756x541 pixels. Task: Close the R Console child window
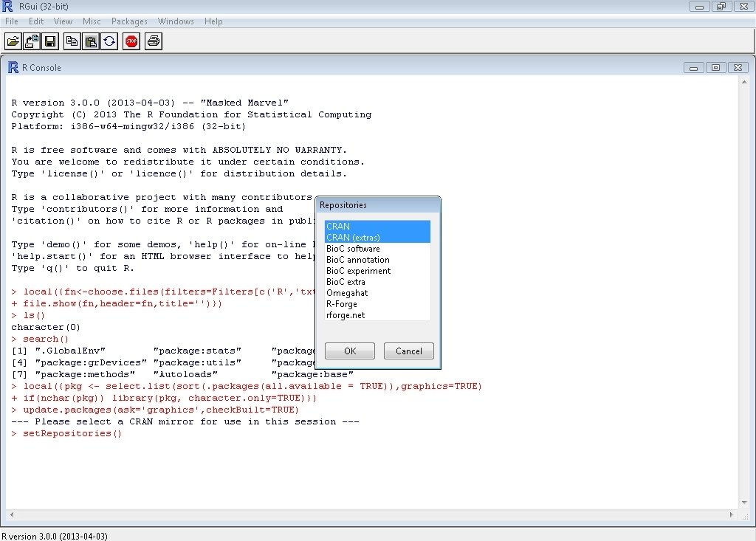click(x=738, y=67)
